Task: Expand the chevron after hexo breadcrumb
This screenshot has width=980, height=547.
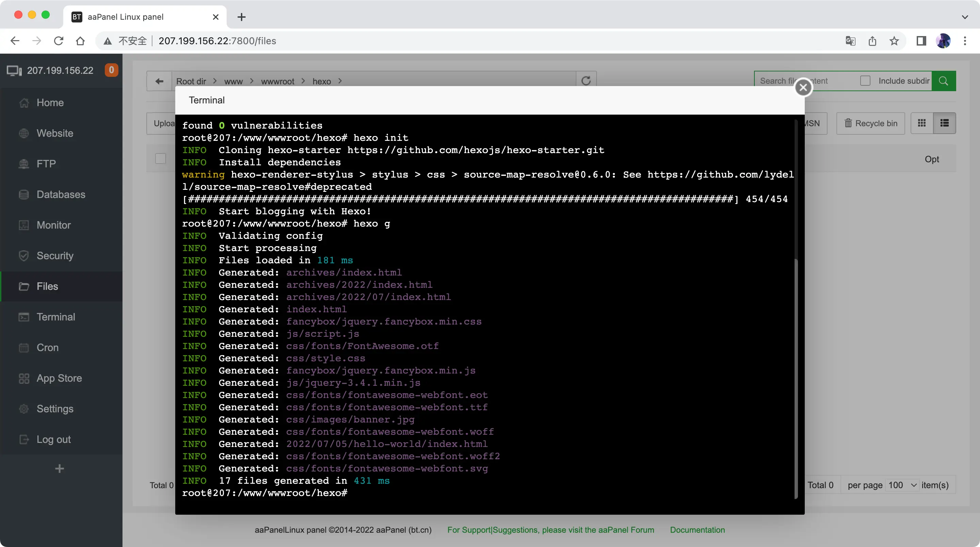Action: click(340, 81)
